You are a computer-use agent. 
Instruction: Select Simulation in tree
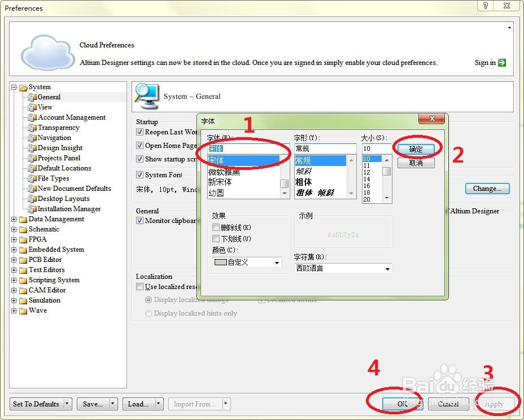click(x=45, y=300)
